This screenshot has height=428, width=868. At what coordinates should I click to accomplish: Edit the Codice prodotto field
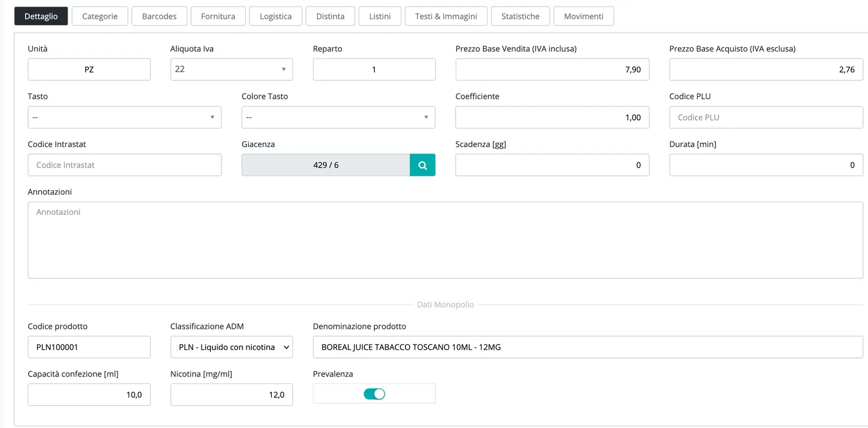[89, 347]
